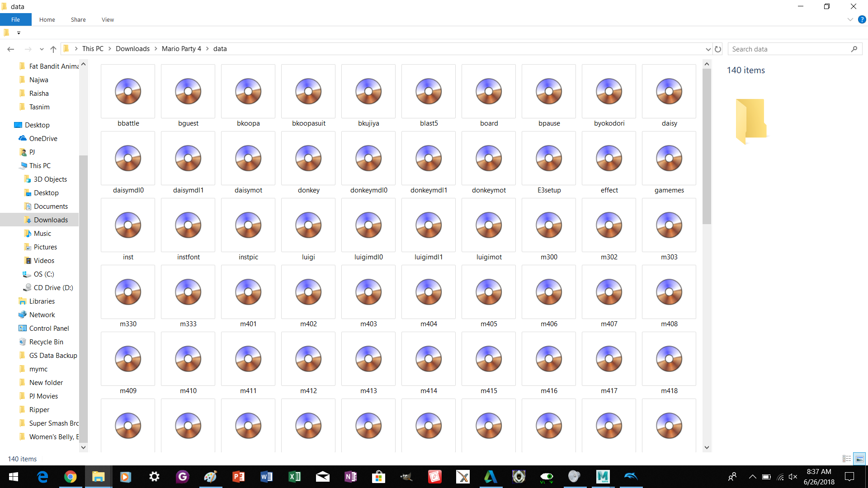Switch to large icons view layout
The image size is (868, 488).
(x=859, y=459)
